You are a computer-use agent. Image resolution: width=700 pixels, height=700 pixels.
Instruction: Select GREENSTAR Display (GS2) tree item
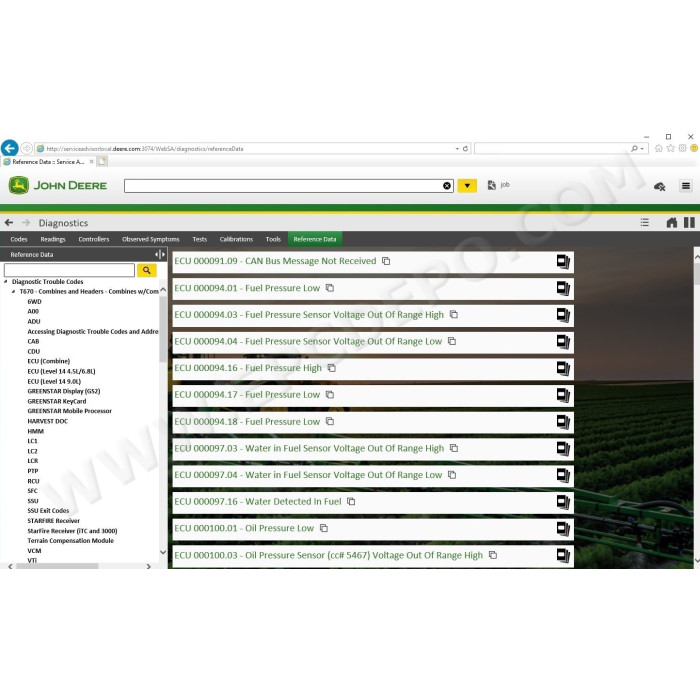coord(64,391)
